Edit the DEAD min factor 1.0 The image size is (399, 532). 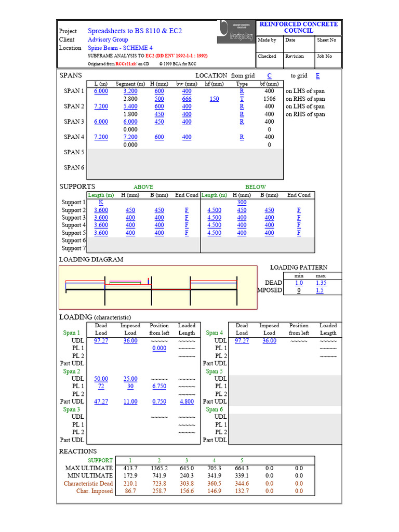pos(299,283)
